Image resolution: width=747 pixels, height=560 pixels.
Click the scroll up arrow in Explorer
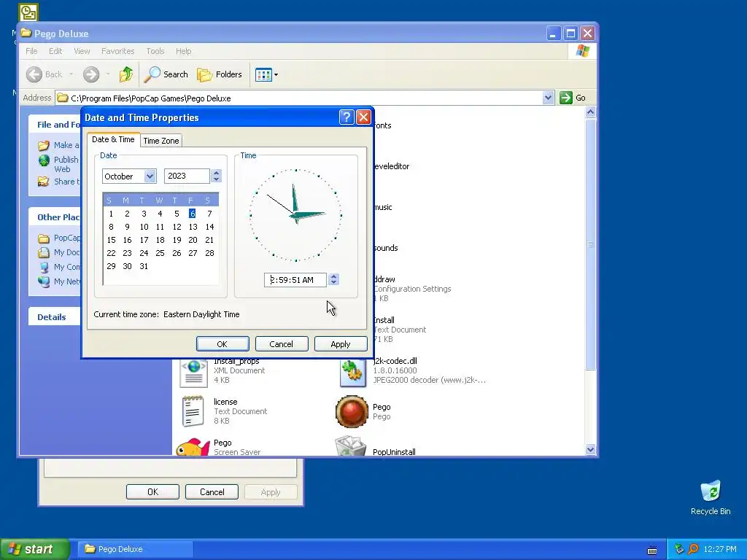[590, 112]
